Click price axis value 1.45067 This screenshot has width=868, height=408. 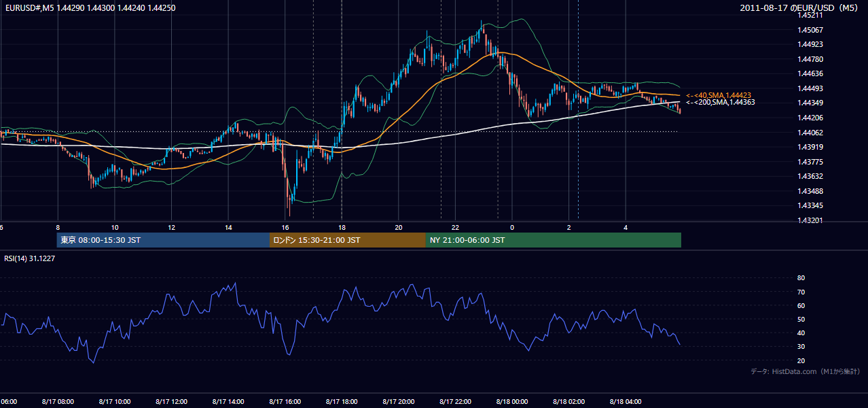tap(812, 30)
